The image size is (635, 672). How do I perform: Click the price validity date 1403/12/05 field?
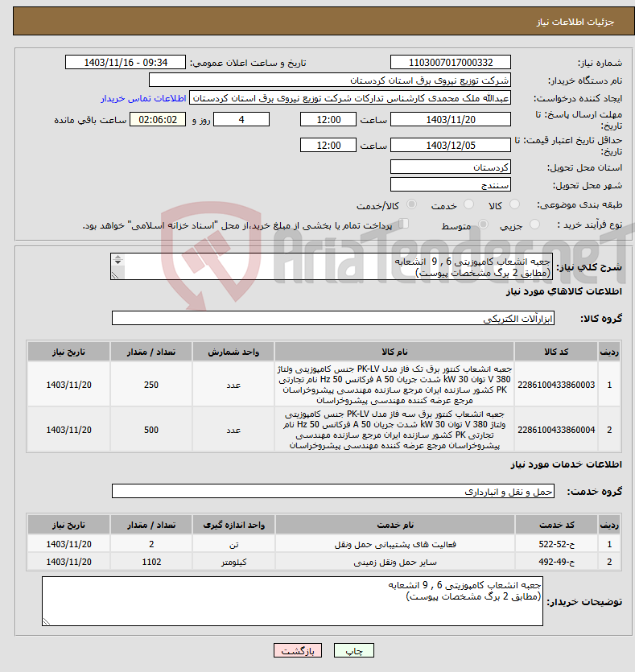451,146
